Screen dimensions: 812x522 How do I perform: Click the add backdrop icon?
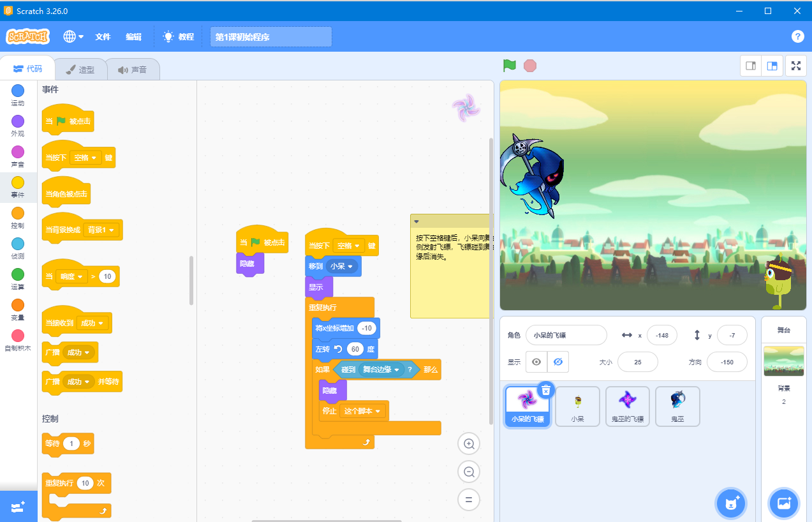pyautogui.click(x=783, y=503)
